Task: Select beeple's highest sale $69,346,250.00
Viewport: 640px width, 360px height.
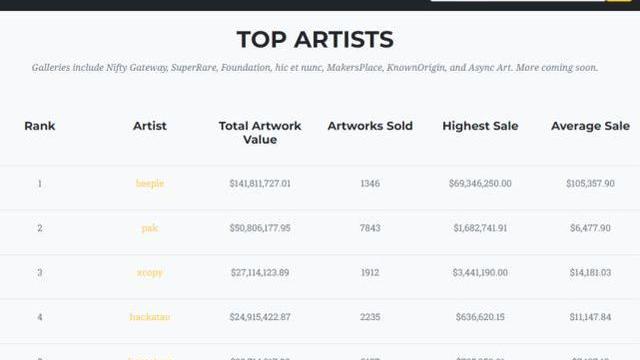Action: (480, 184)
